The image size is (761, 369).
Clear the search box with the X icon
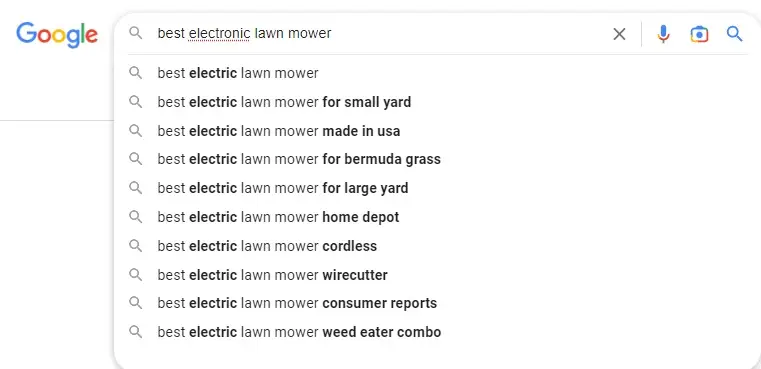click(619, 34)
